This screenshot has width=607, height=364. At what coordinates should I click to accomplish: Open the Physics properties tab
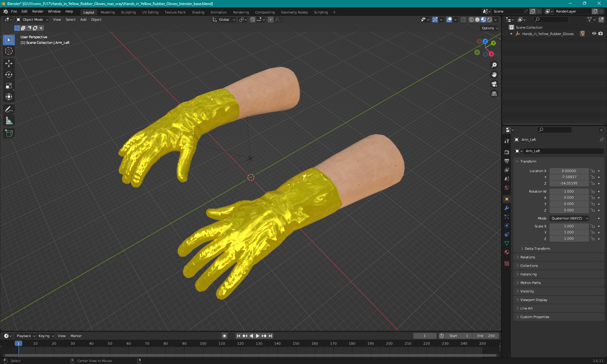(507, 226)
